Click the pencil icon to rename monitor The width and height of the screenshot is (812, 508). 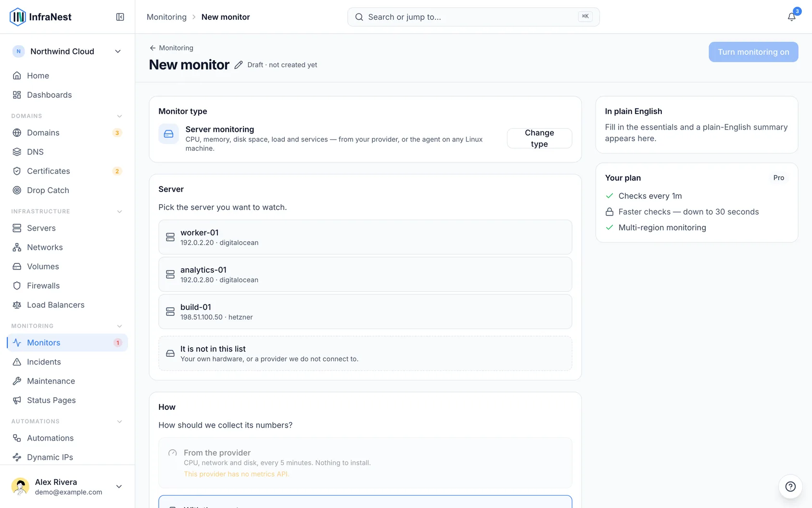(x=239, y=65)
